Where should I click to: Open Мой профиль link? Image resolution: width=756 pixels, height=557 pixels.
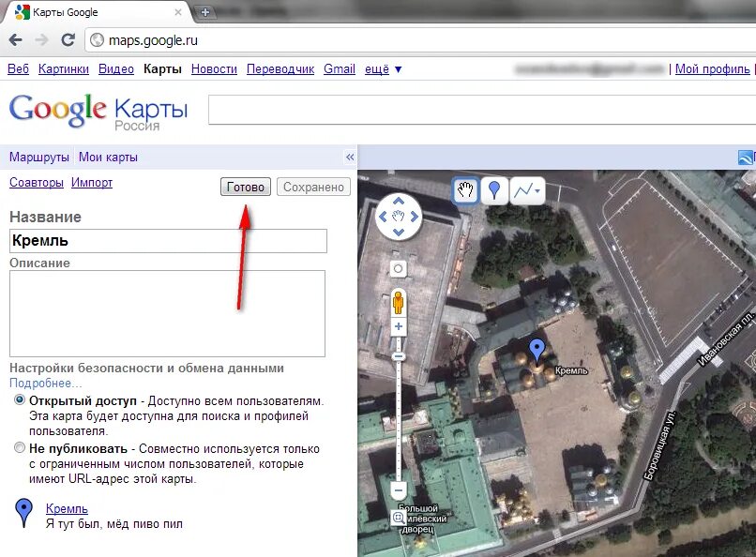pyautogui.click(x=713, y=68)
